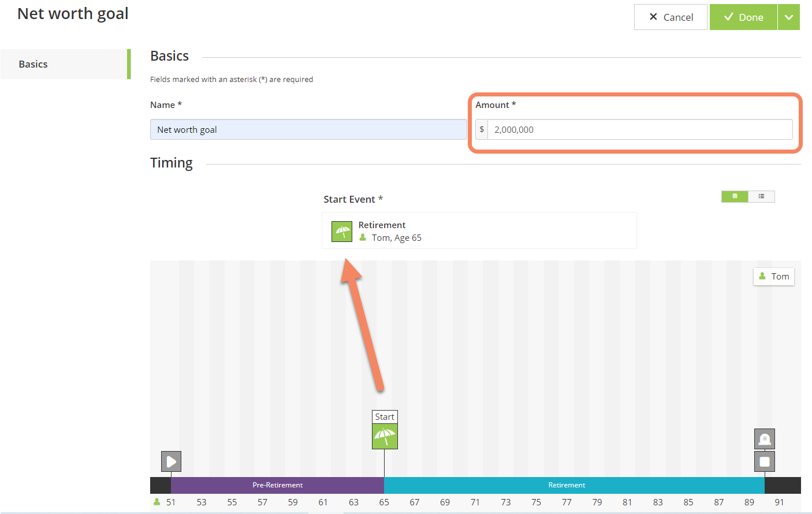The image size is (812, 514).
Task: Click the retirement umbrella marker on timeline
Action: point(385,436)
